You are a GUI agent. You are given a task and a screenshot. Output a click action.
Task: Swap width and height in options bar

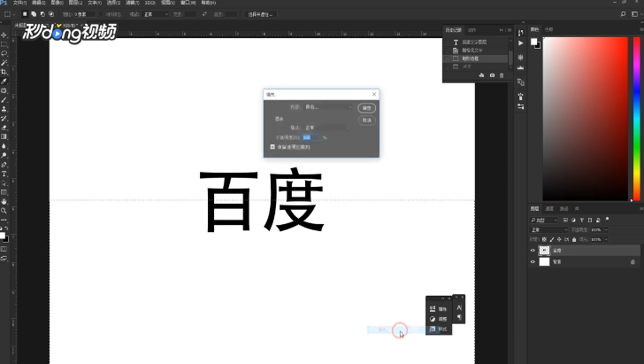click(204, 14)
